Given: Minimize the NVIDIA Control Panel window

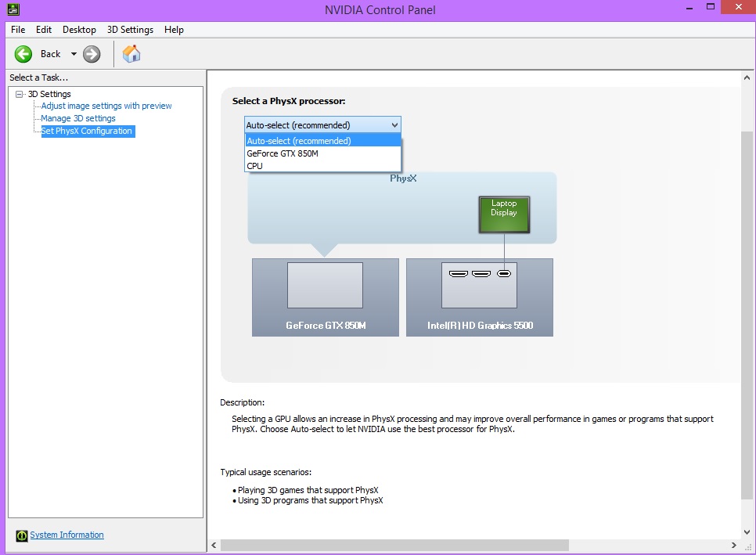Looking at the screenshot, I should point(689,8).
